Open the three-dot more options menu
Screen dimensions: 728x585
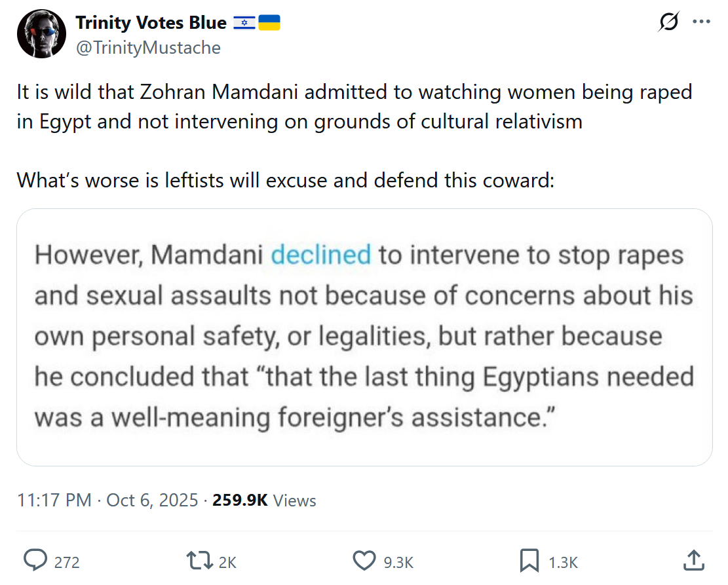[701, 22]
